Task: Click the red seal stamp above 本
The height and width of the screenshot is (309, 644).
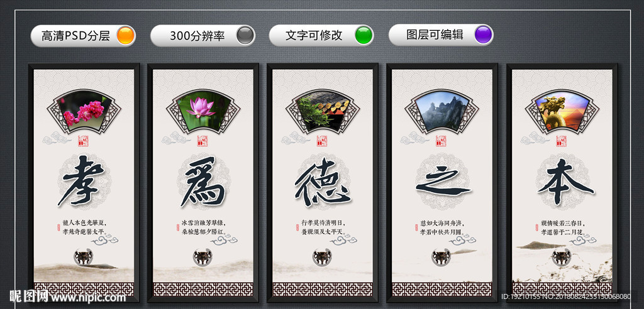Action: [562, 141]
